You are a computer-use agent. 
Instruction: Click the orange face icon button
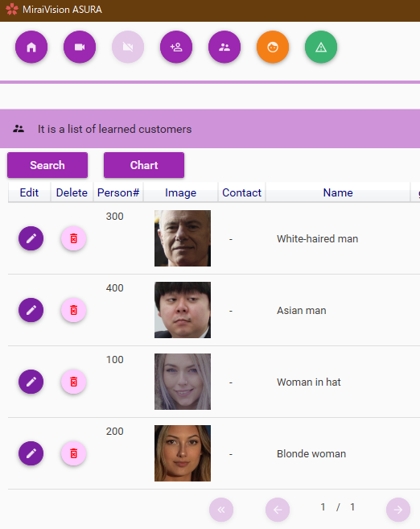pyautogui.click(x=273, y=47)
